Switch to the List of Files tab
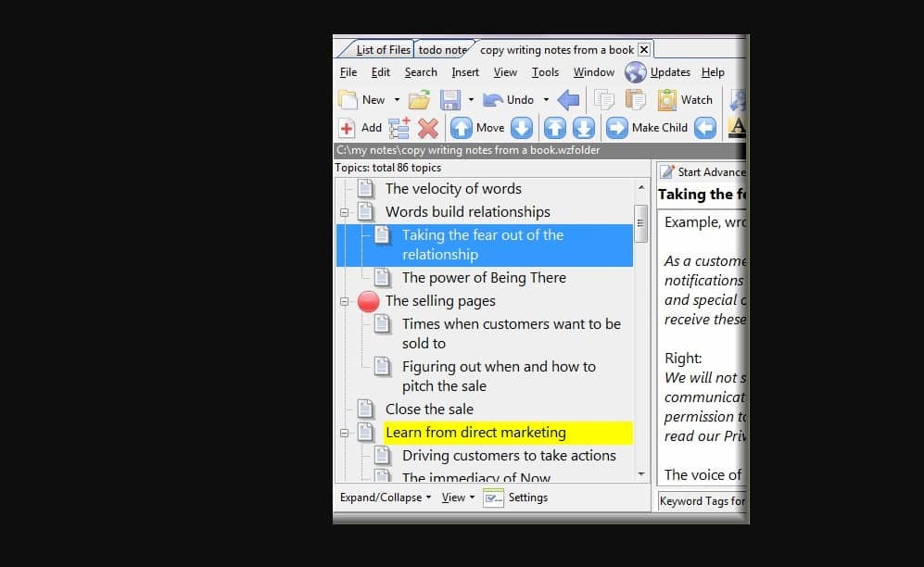Viewport: 924px width, 567px height. point(383,49)
